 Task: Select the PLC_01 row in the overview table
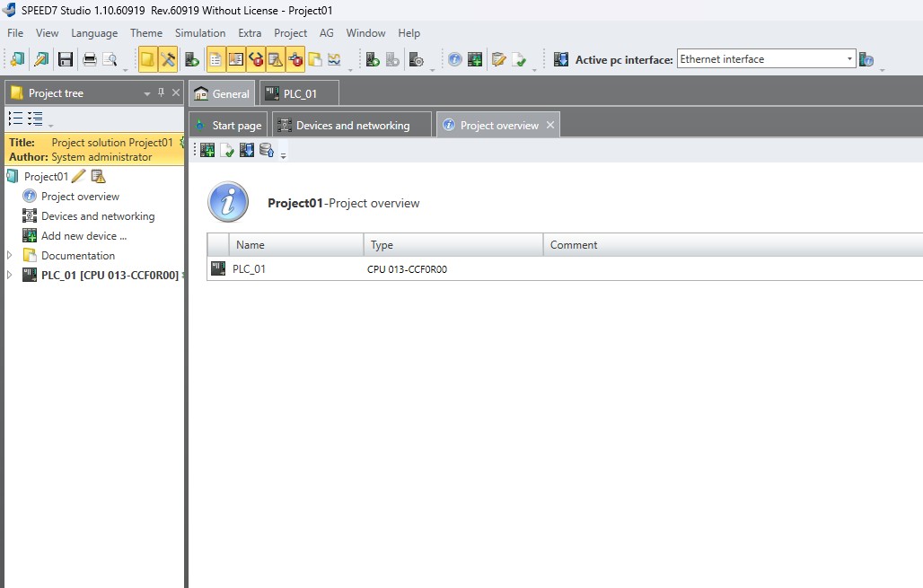pyautogui.click(x=565, y=269)
